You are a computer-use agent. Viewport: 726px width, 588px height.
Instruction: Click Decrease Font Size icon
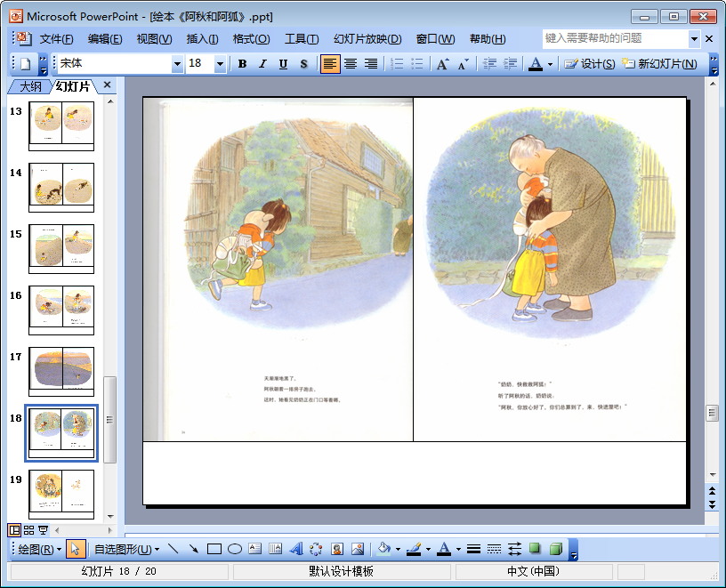463,64
